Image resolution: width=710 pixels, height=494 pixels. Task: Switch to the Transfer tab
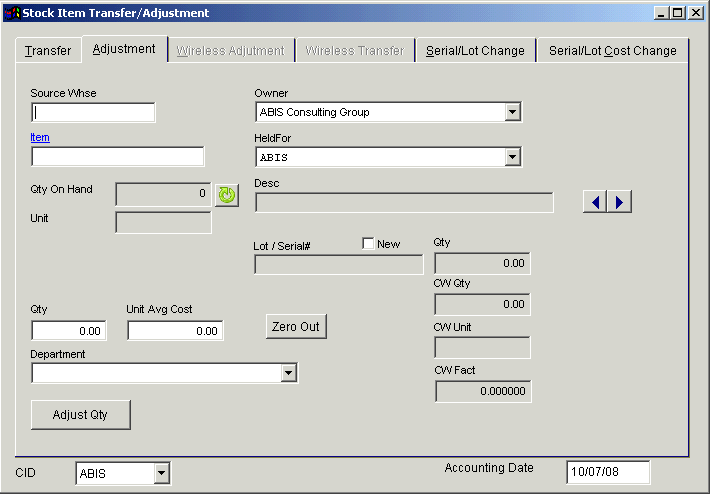(x=48, y=50)
